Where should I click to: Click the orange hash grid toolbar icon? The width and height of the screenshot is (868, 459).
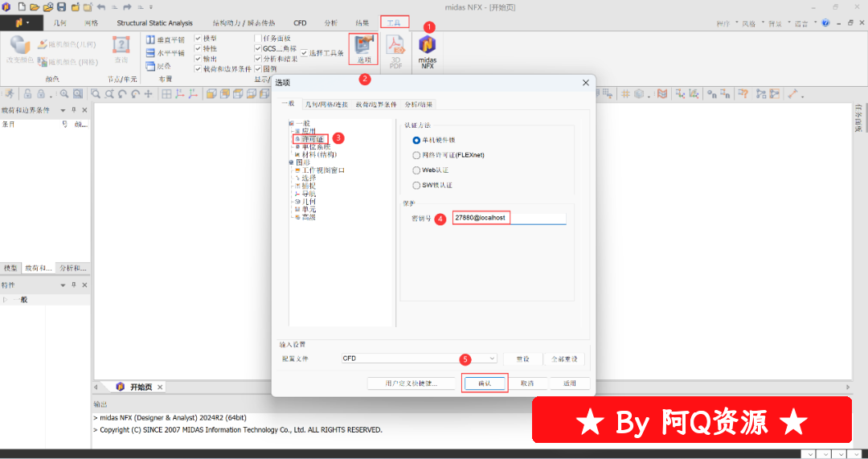click(x=625, y=94)
